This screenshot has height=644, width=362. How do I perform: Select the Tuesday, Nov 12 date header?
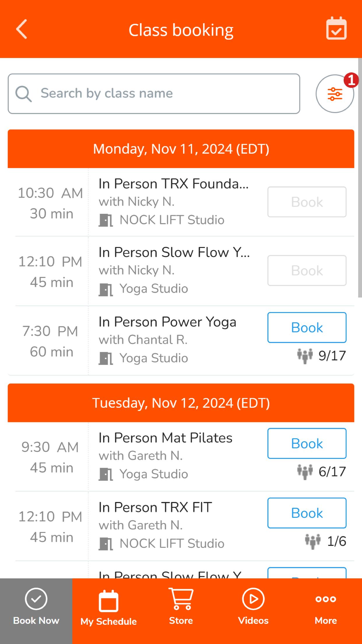coord(181,403)
